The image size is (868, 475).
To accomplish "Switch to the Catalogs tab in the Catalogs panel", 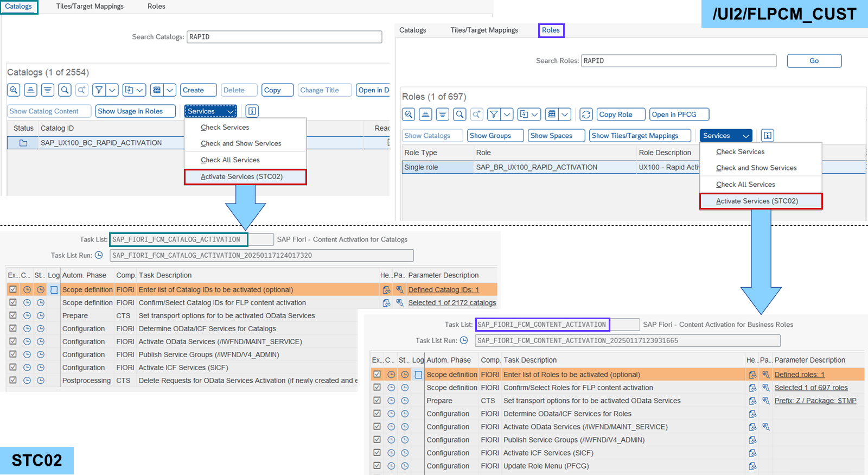I will click(x=18, y=7).
